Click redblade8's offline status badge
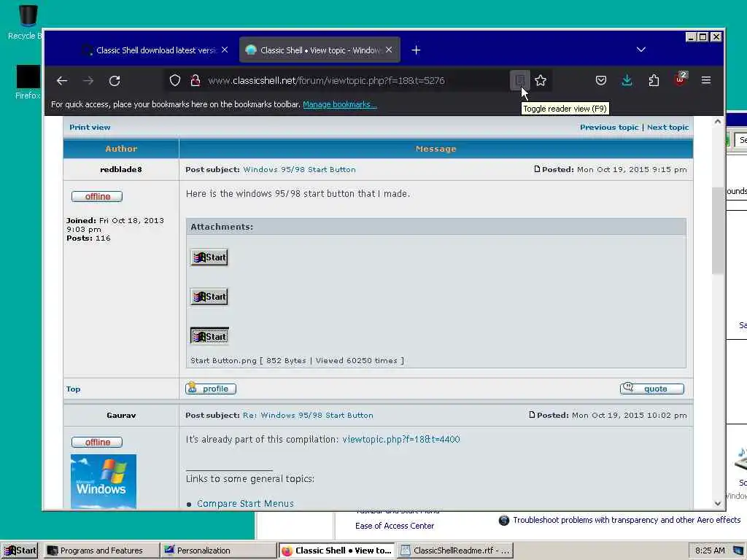This screenshot has height=560, width=747. coord(97,196)
